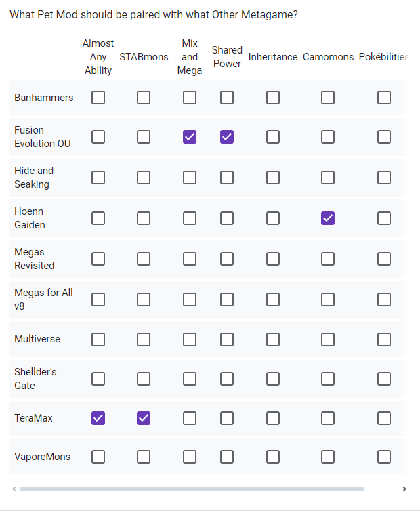The width and height of the screenshot is (420, 511).
Task: Check Banhammers for Camomons
Action: click(x=328, y=98)
